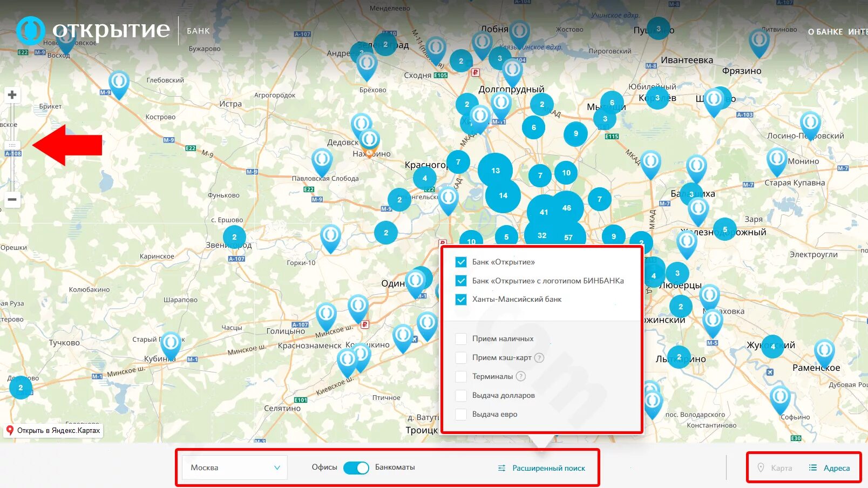Viewport: 868px width, 488px height.
Task: Check the Прием кэш-карт option
Action: click(x=461, y=357)
